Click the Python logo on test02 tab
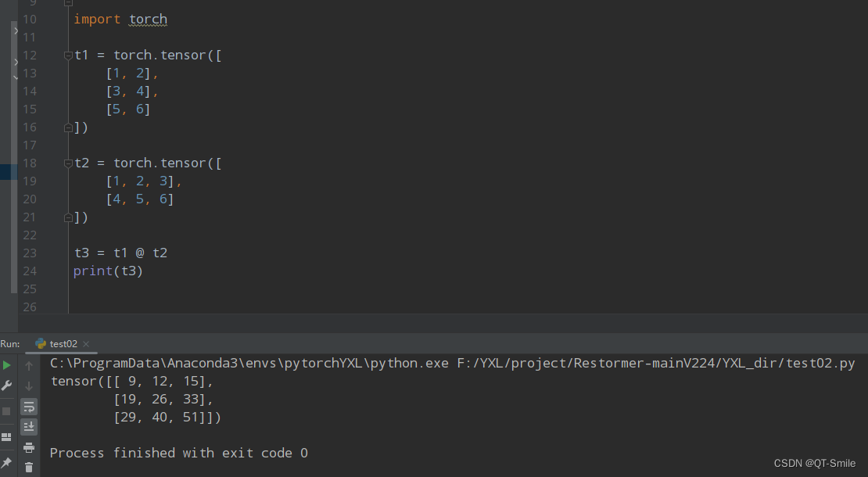Viewport: 868px width, 477px height. click(40, 343)
